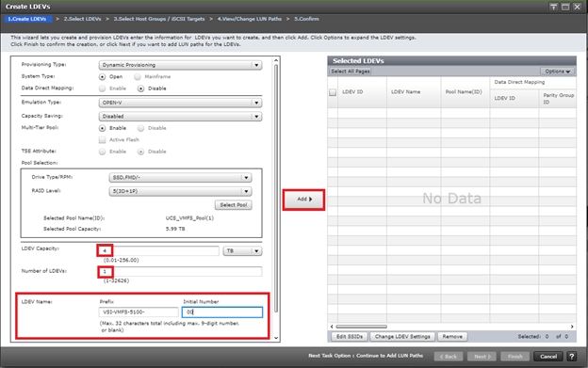Open the Capacity Saving dropdown
The image size is (588, 368).
[x=180, y=117]
